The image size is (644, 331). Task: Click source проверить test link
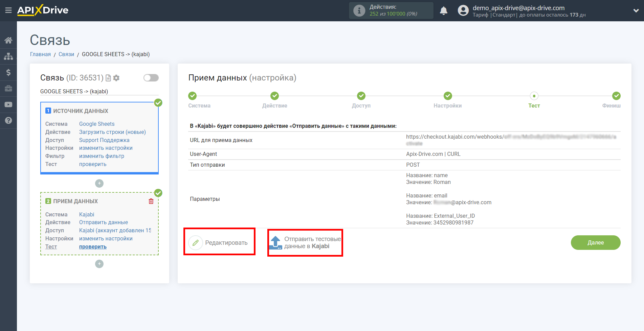93,164
